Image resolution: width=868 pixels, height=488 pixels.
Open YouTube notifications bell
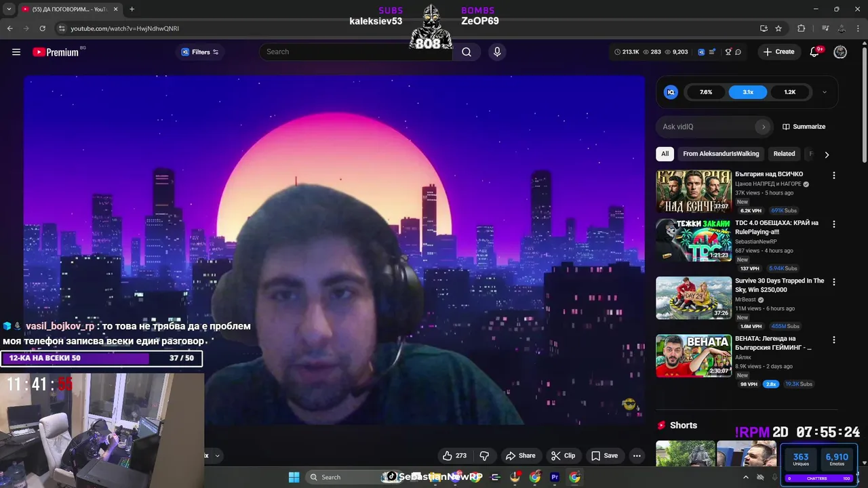pos(815,52)
